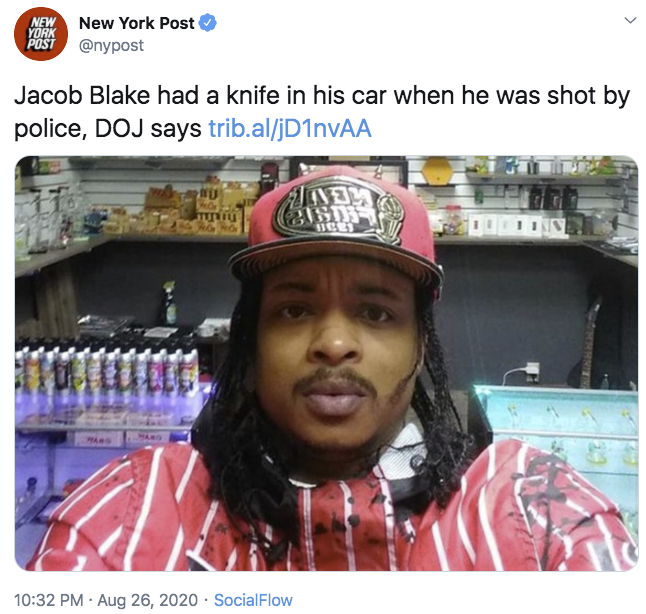Click the red cap brim in photo
The width and height of the screenshot is (646, 614).
(335, 262)
